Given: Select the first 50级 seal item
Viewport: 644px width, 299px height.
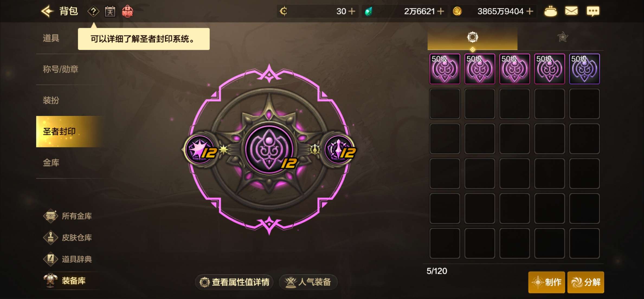Looking at the screenshot, I should tap(445, 69).
